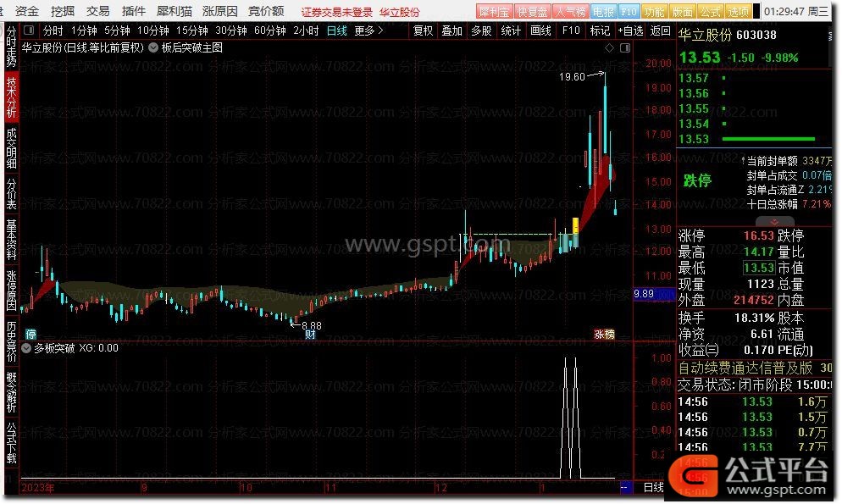Click the diamond icon above the chart
This screenshot has width=842, height=504.
(x=610, y=48)
